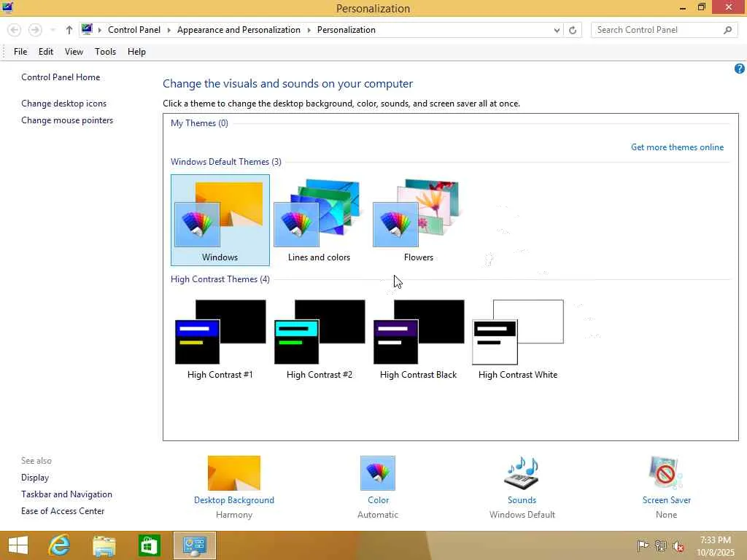Viewport: 747px width, 560px height.
Task: Apply the Lines and colors theme
Action: [319, 220]
